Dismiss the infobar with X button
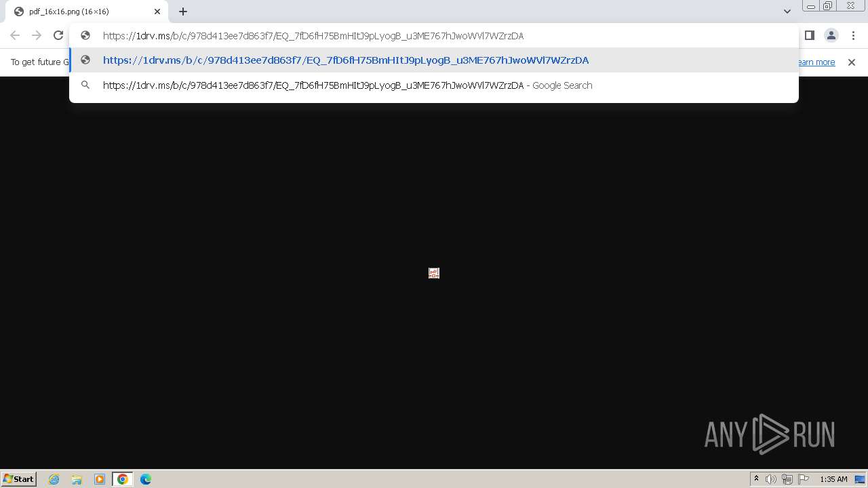Viewport: 868px width, 488px height. tap(852, 62)
